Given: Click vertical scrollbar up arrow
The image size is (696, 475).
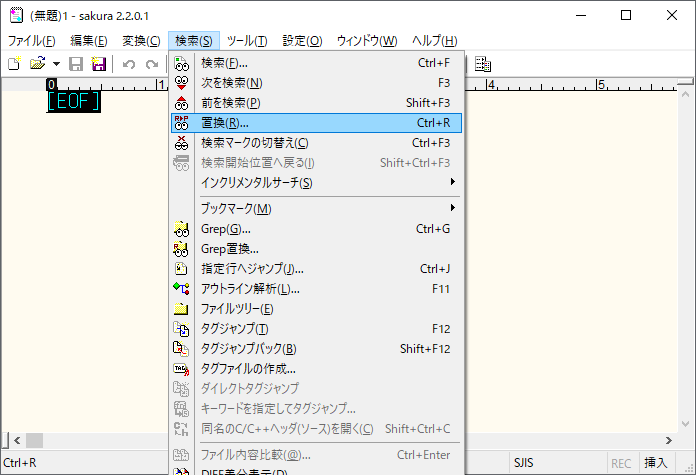Looking at the screenshot, I should pyautogui.click(x=685, y=95).
